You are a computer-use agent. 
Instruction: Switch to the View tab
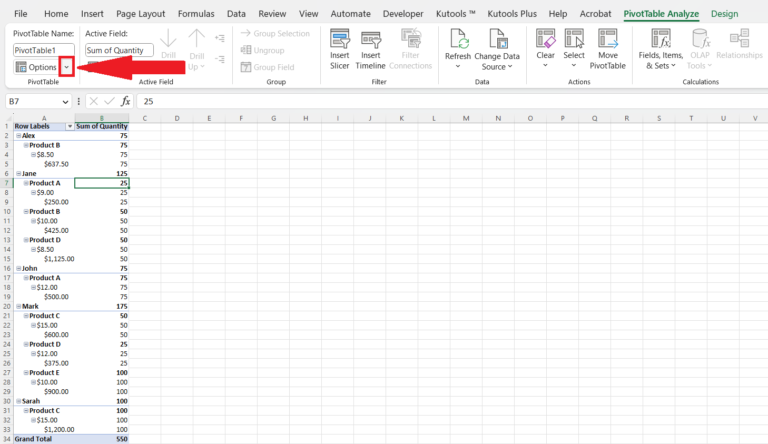pos(309,14)
